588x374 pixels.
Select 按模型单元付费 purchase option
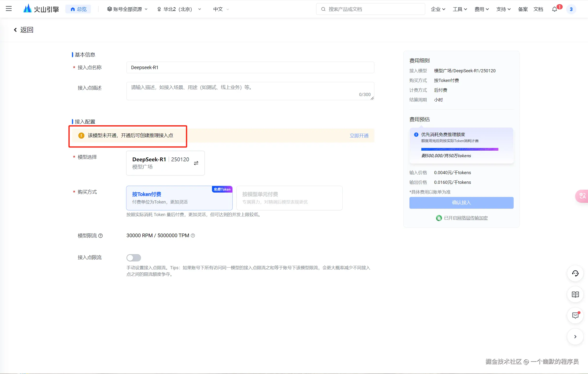(x=289, y=198)
